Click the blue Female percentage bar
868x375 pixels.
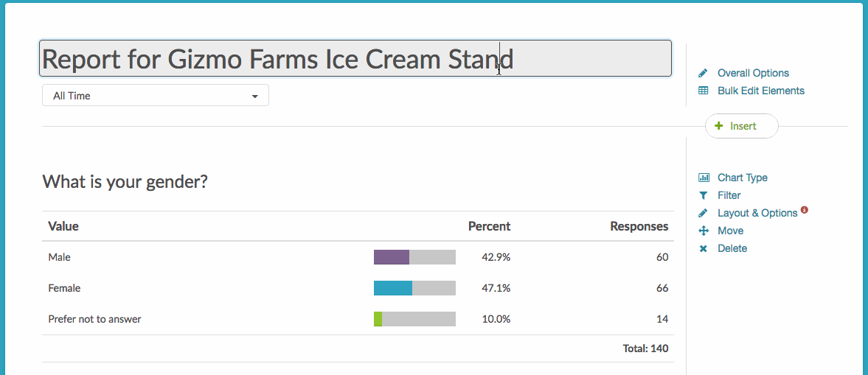click(393, 288)
